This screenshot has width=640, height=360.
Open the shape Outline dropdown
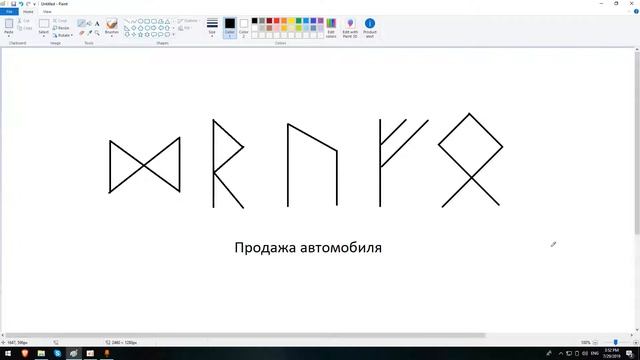pos(188,20)
